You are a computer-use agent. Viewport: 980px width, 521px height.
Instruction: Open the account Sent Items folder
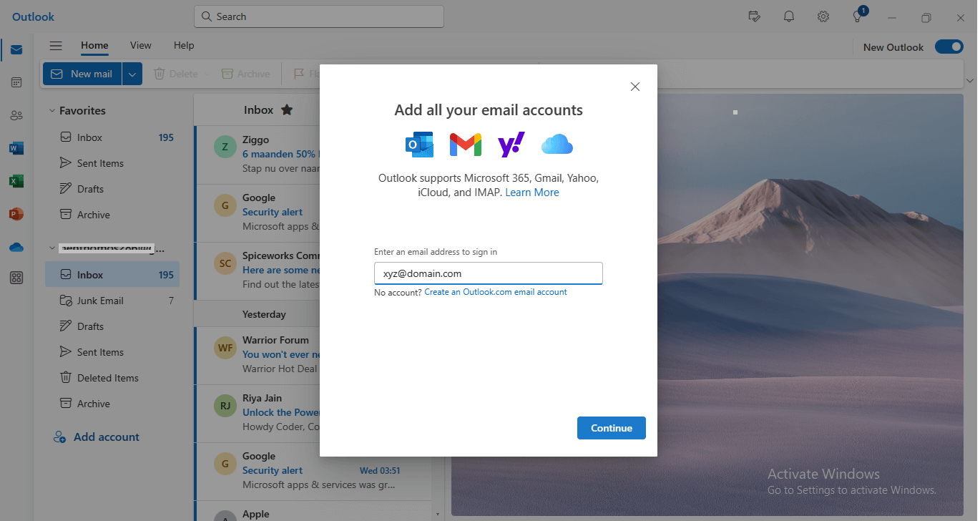pos(112,352)
